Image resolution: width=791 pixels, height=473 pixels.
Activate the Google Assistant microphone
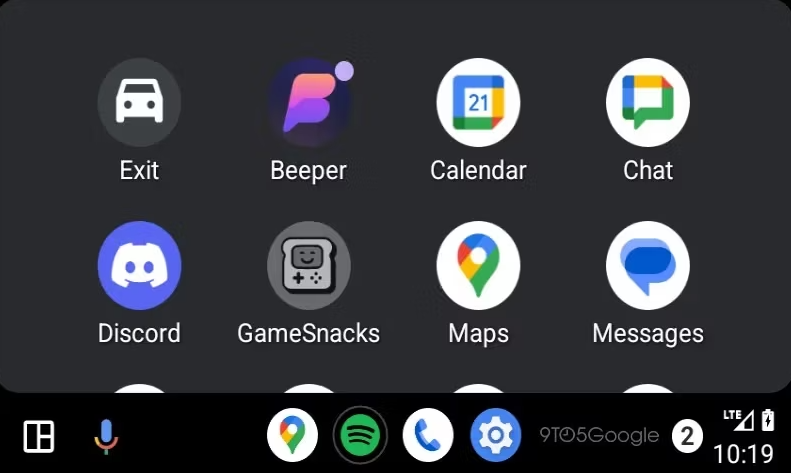[106, 437]
